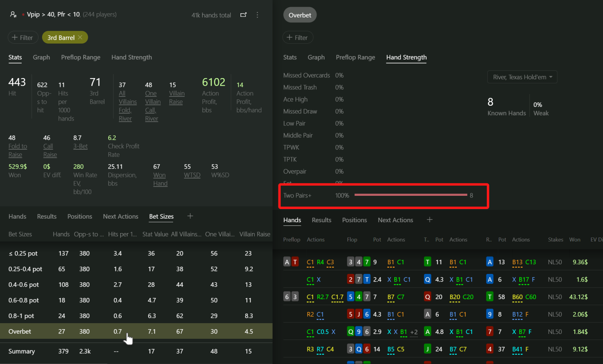Click the left panel Add Filter button
The width and height of the screenshot is (603, 364).
[x=23, y=38]
